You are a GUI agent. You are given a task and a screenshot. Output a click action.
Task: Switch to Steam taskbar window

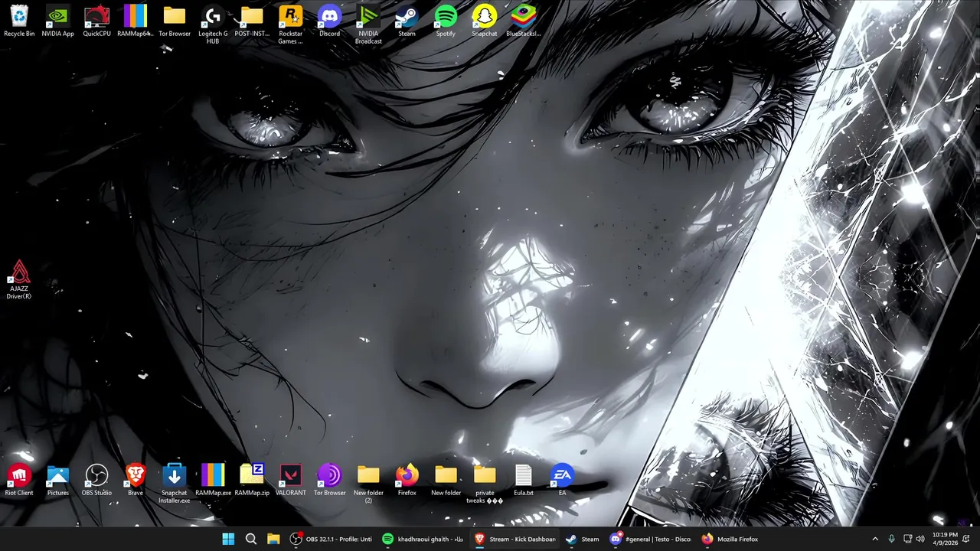[583, 539]
